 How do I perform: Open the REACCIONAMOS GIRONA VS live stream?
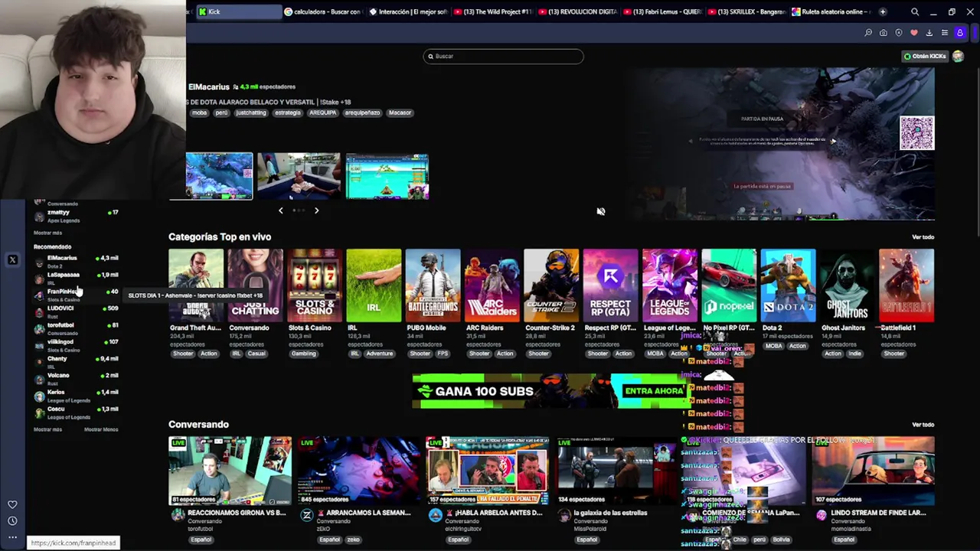(230, 471)
